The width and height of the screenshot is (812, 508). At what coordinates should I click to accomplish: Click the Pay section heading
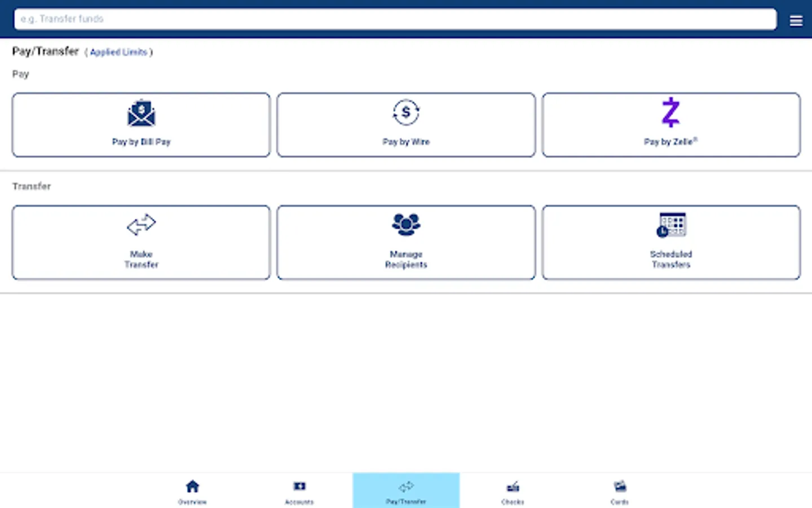(20, 74)
